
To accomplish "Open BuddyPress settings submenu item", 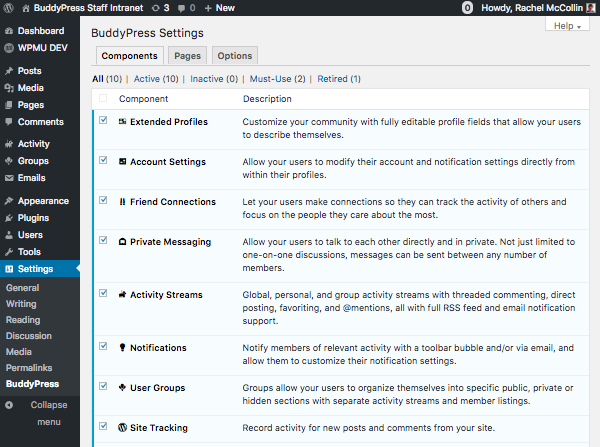I will pos(33,384).
